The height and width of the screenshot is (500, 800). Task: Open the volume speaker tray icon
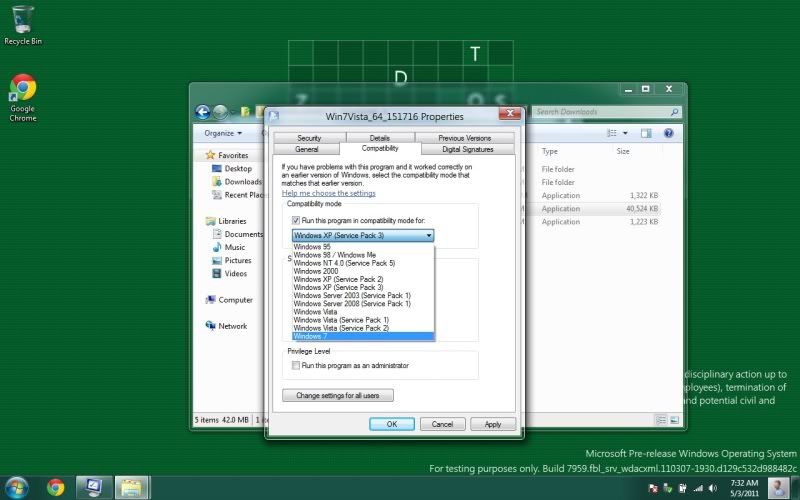tap(712, 489)
